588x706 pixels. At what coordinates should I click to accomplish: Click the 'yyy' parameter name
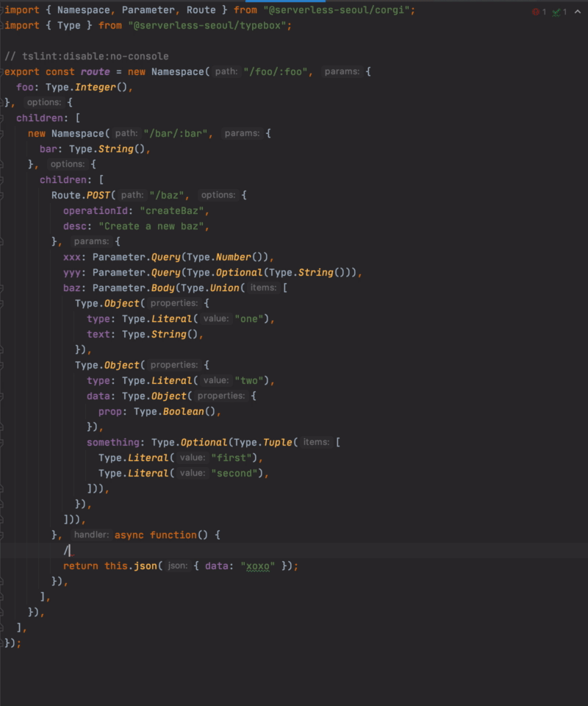click(x=71, y=273)
